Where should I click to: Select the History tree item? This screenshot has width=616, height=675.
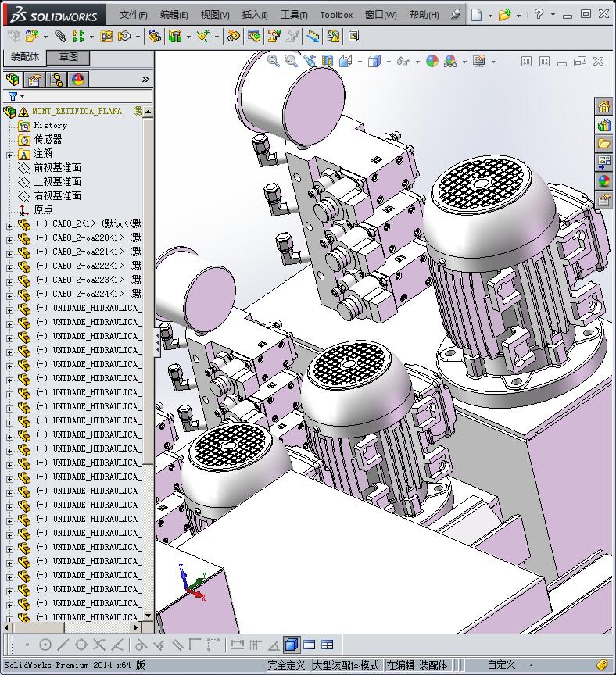point(50,125)
